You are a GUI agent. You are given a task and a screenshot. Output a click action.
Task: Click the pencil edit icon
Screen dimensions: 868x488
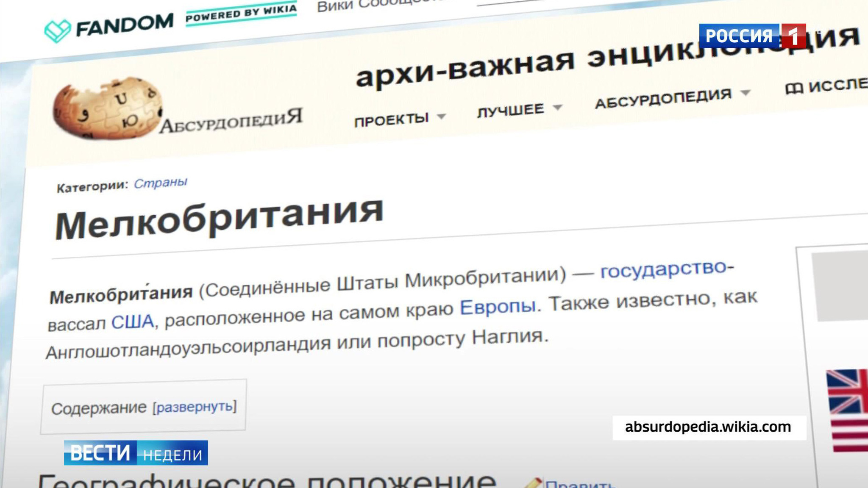533,483
